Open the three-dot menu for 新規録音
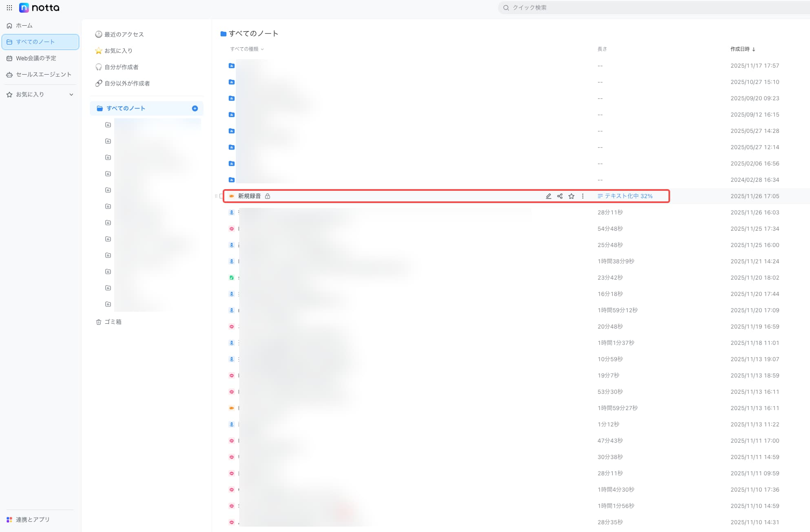Screen dimensions: 810x532 (583, 196)
